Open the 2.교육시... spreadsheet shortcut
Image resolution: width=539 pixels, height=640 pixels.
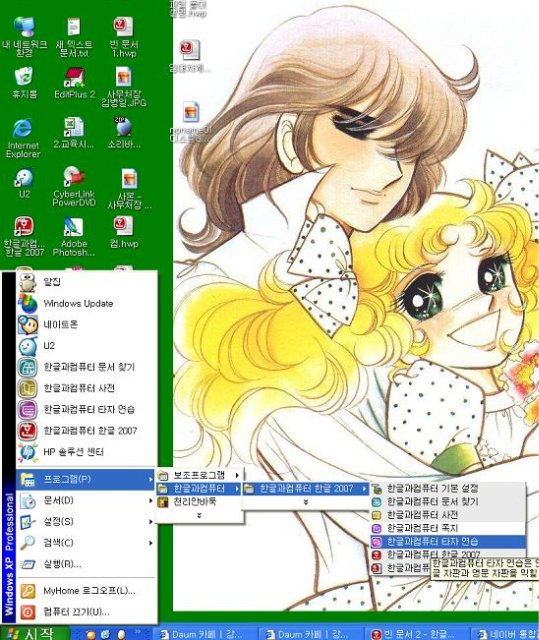coord(74,133)
